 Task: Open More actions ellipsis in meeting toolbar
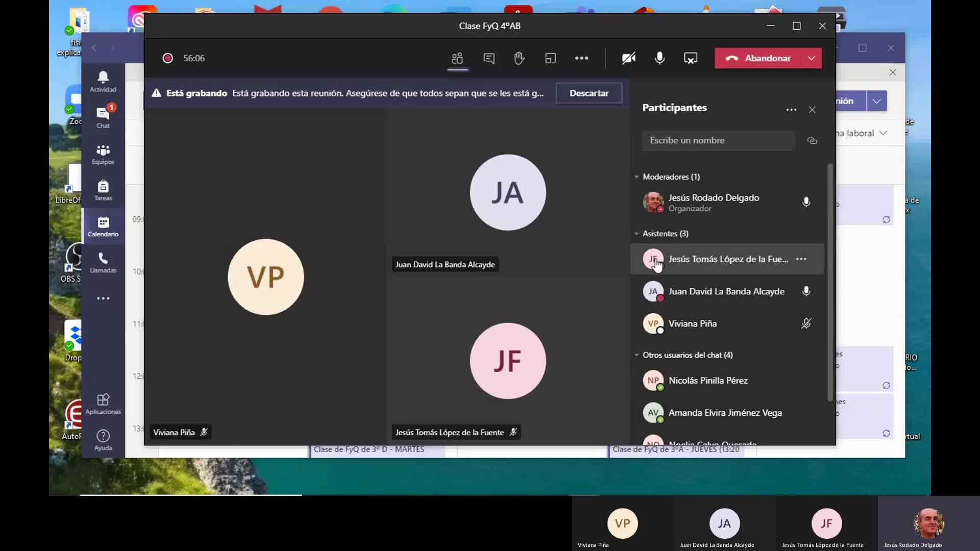point(581,58)
